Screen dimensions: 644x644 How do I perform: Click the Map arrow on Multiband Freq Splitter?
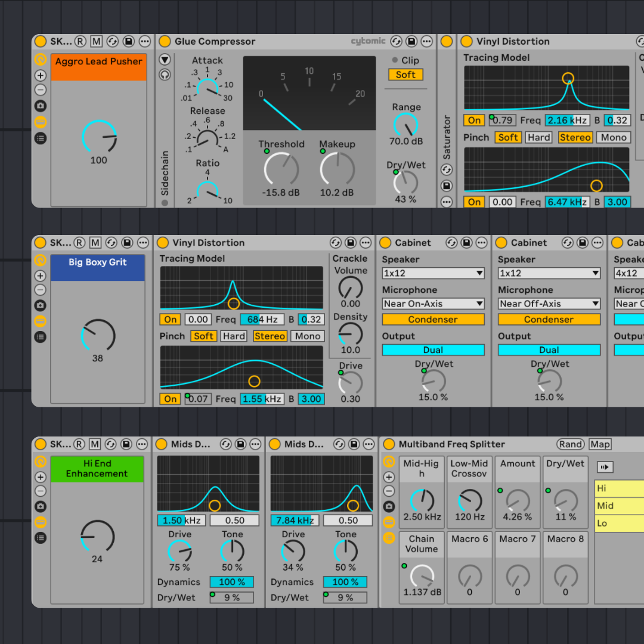(605, 467)
